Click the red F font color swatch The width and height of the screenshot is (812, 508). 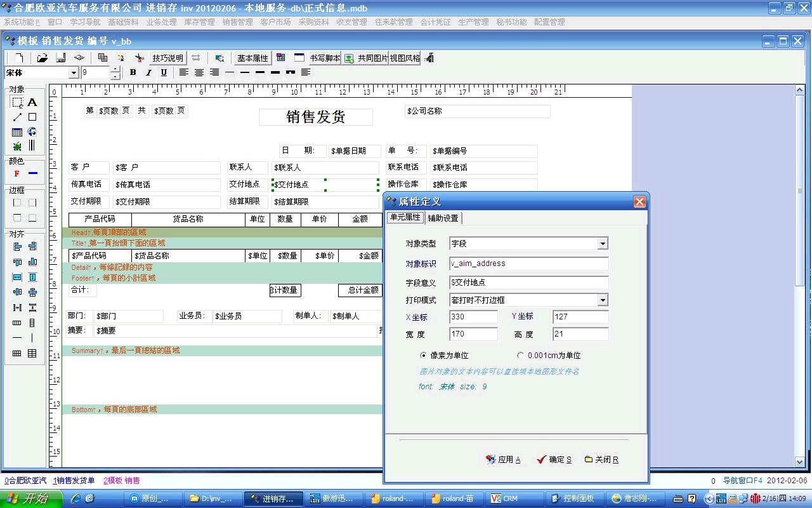(17, 173)
